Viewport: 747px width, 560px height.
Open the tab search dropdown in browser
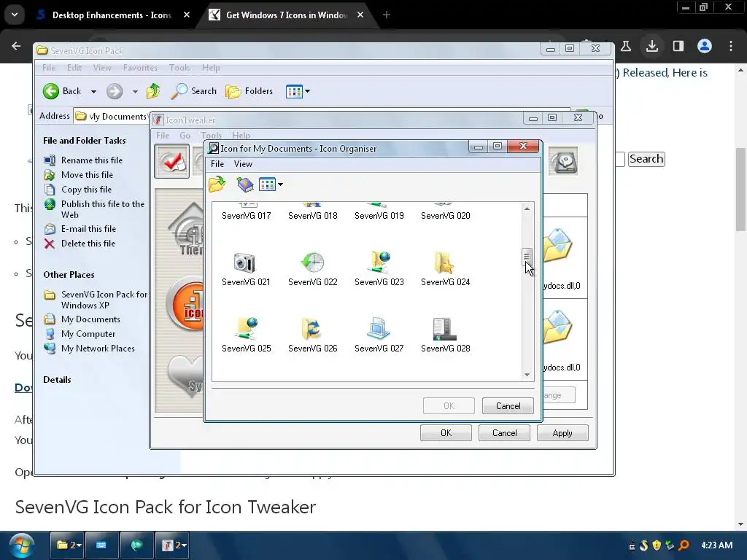(15, 15)
